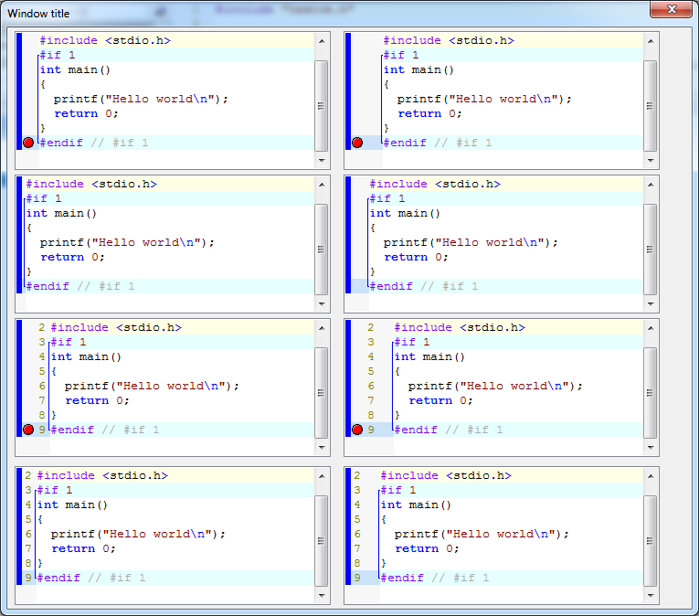Collapse the #if 1 fold in top-left editor
The height and width of the screenshot is (616, 699).
(38, 55)
